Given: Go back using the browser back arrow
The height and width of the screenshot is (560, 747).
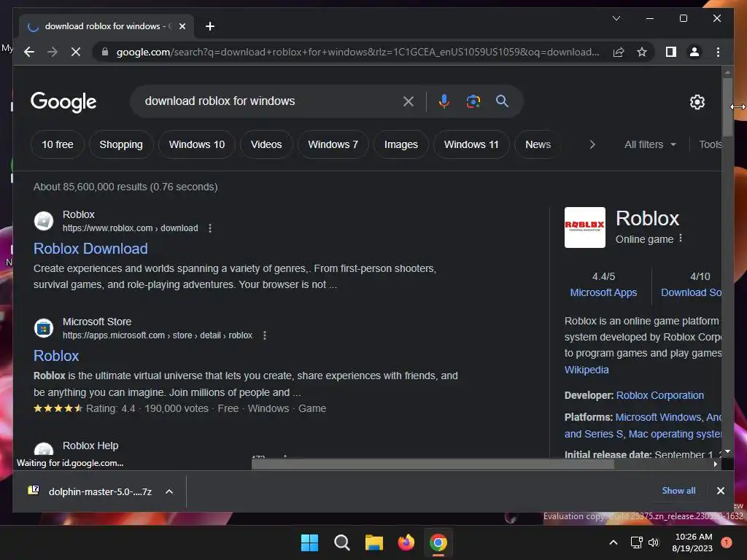Looking at the screenshot, I should pyautogui.click(x=29, y=52).
